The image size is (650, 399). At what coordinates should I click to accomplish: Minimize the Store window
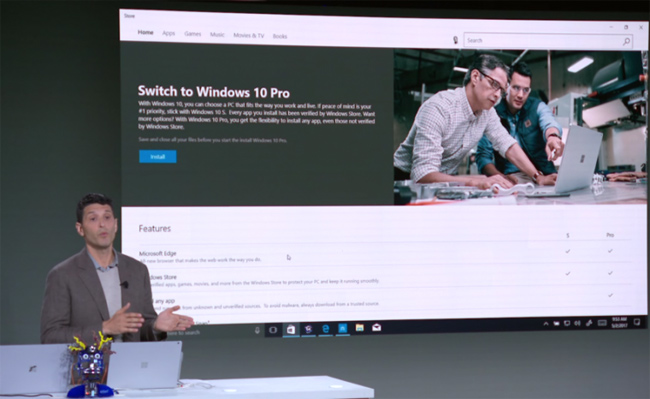tap(611, 27)
